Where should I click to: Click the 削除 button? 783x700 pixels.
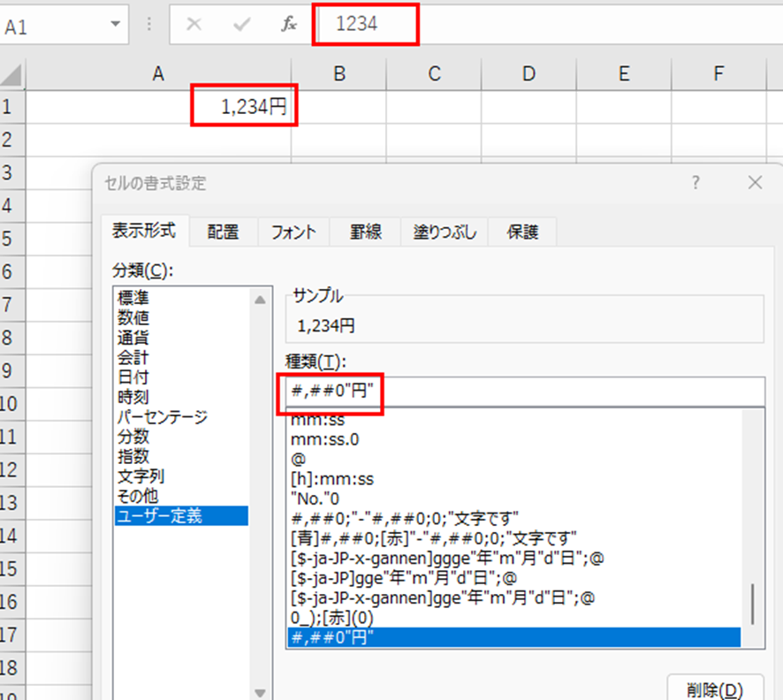(x=713, y=689)
